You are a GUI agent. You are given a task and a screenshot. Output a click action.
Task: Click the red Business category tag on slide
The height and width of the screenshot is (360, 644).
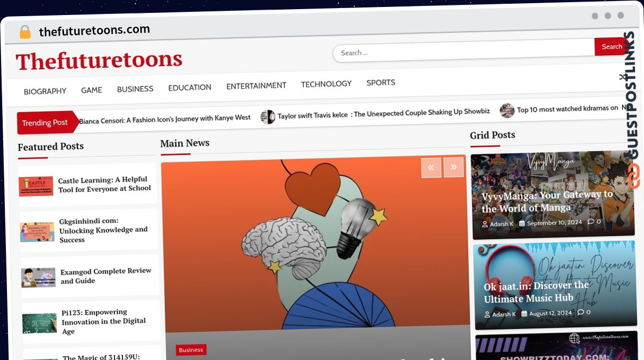tap(191, 350)
